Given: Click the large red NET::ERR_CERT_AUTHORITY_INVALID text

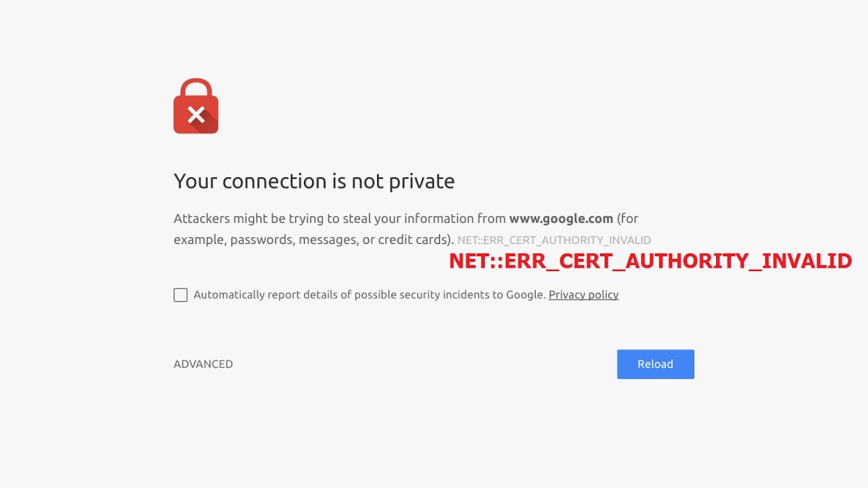Looking at the screenshot, I should [x=650, y=261].
